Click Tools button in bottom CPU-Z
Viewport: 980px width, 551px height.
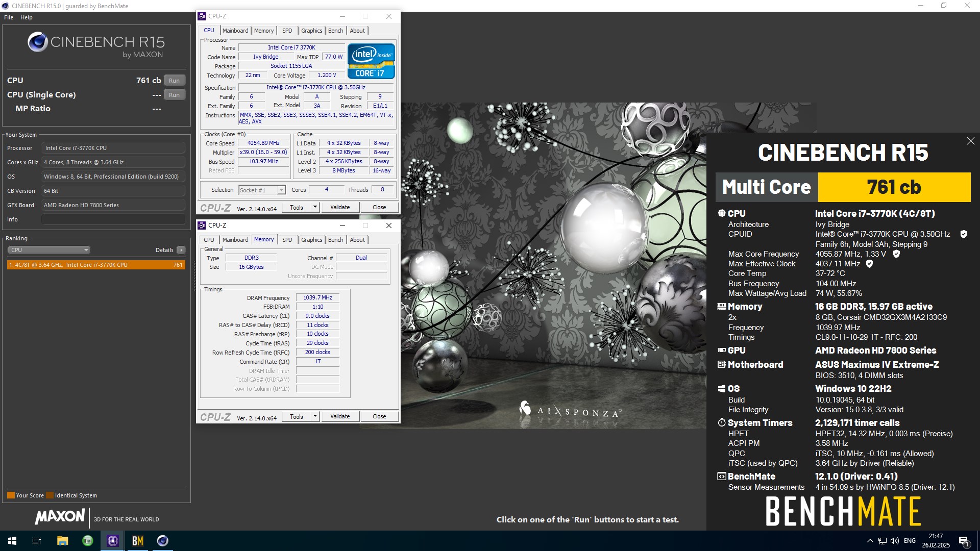297,417
